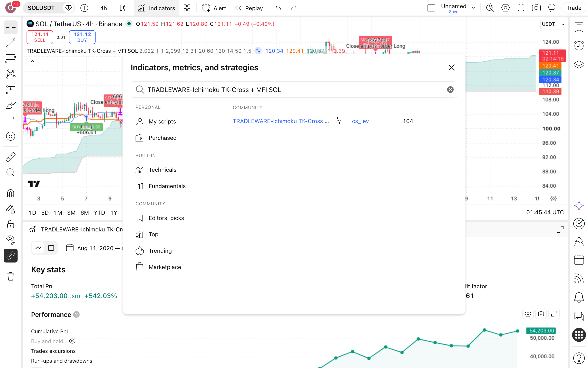Toggle lock all drawing tools

click(x=10, y=224)
